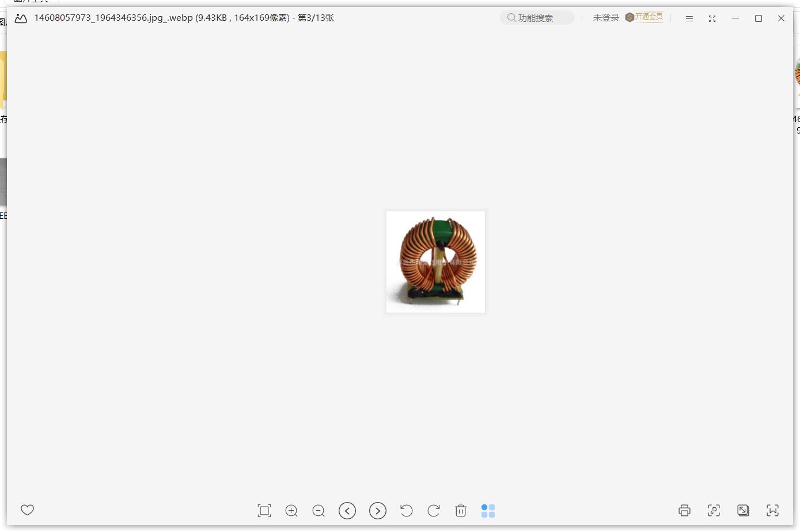Click the image viewer logo icon
Viewport: 800px width, 532px height.
click(21, 18)
